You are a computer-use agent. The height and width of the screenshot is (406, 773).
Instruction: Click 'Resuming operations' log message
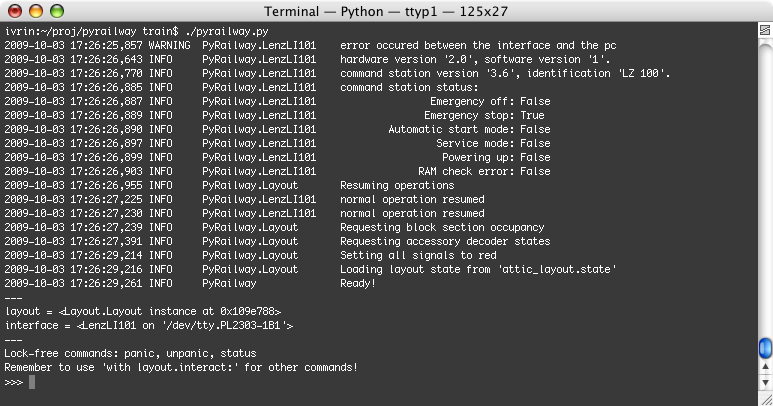(x=397, y=185)
